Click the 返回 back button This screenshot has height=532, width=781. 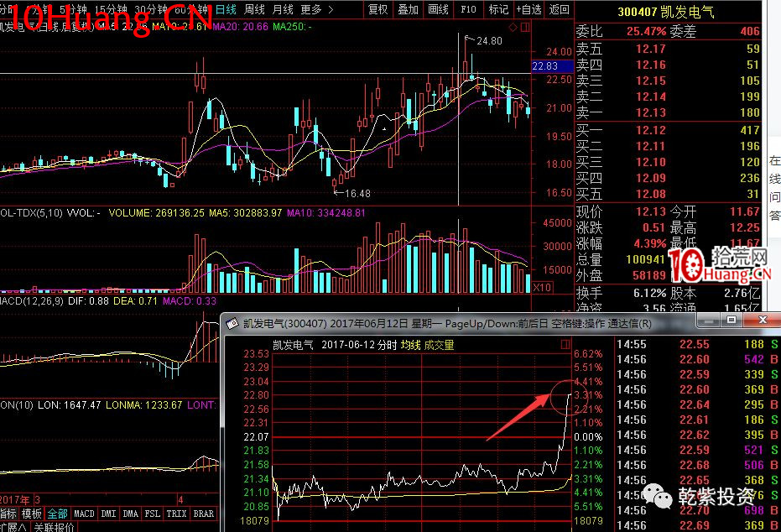click(559, 9)
